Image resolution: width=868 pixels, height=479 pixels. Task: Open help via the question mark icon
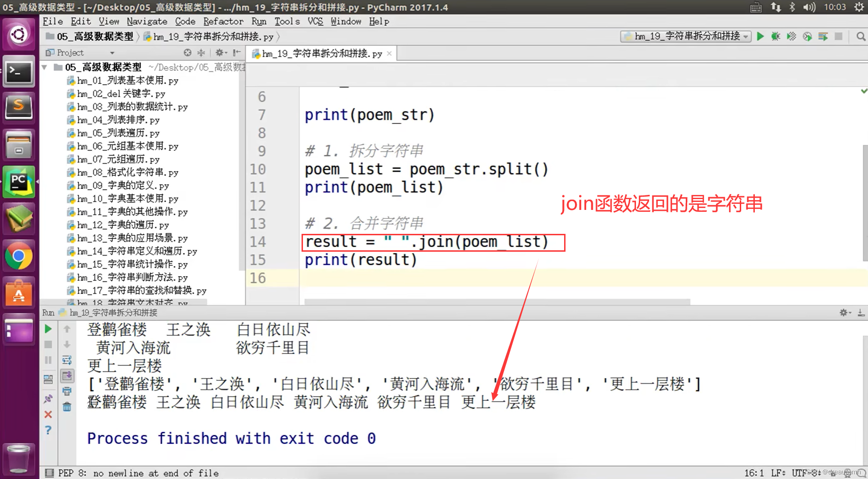click(48, 430)
